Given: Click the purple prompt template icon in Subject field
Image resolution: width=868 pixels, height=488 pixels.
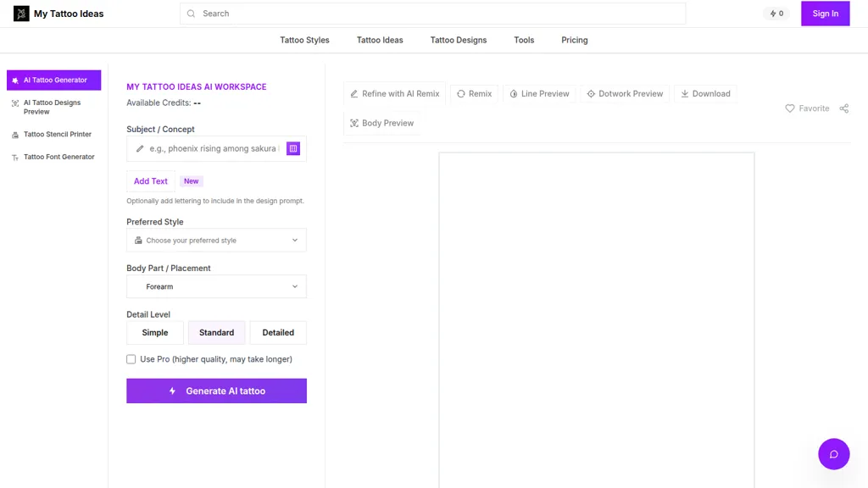Looking at the screenshot, I should (293, 148).
